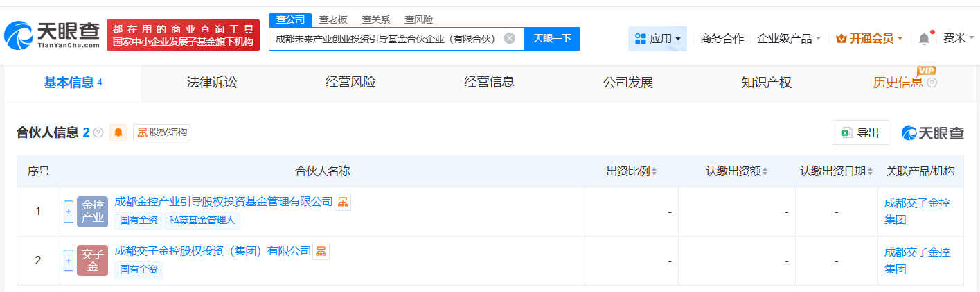Screen dimensions: 980x292
Task: Expand row 2 partner details
Action: pos(69,261)
